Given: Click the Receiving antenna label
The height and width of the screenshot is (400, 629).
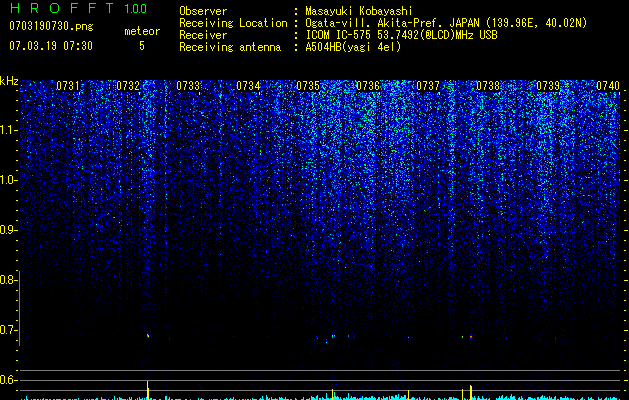Looking at the screenshot, I should point(230,47).
